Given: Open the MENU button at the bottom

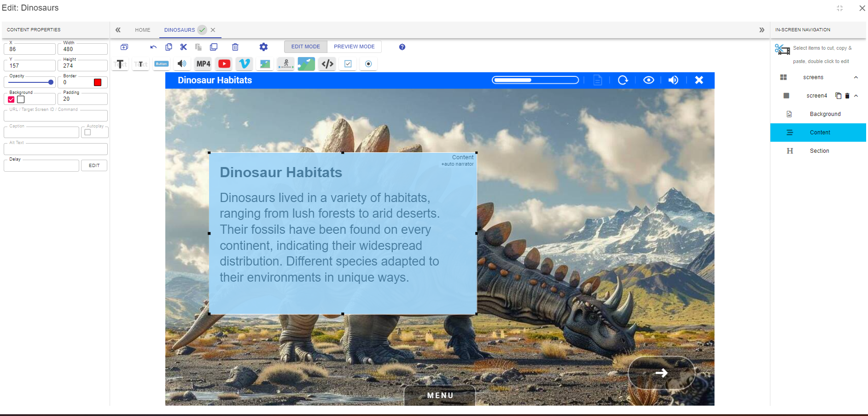Looking at the screenshot, I should coord(440,395).
